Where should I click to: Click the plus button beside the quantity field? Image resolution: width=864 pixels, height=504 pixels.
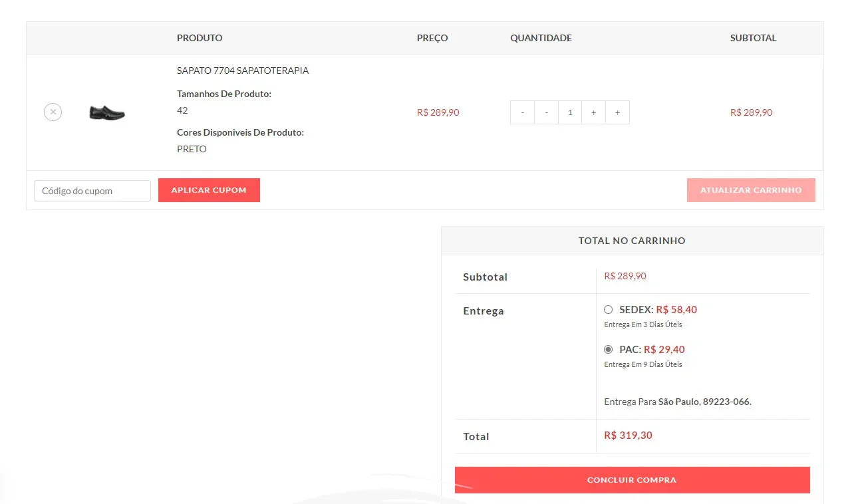pyautogui.click(x=593, y=112)
